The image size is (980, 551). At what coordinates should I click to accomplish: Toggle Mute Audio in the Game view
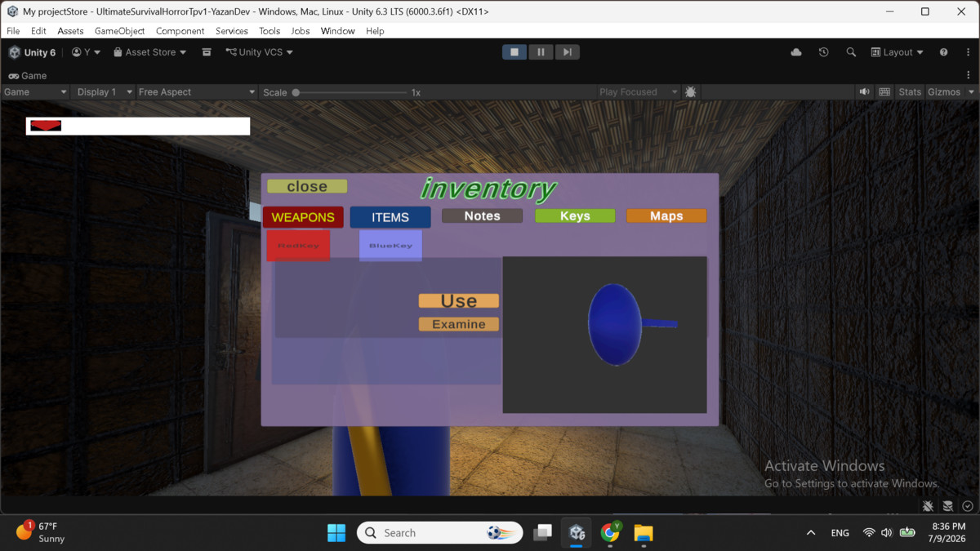click(x=865, y=92)
